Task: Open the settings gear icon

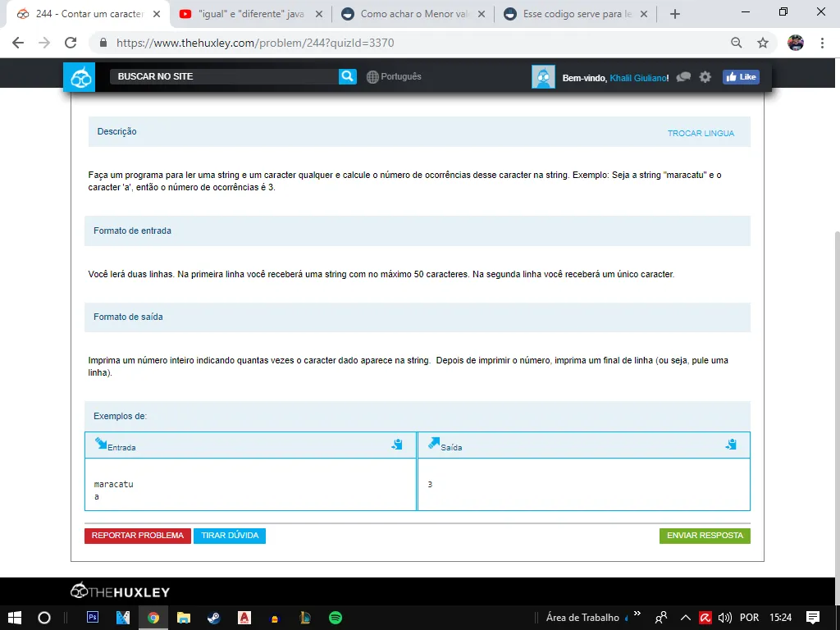Action: click(705, 77)
